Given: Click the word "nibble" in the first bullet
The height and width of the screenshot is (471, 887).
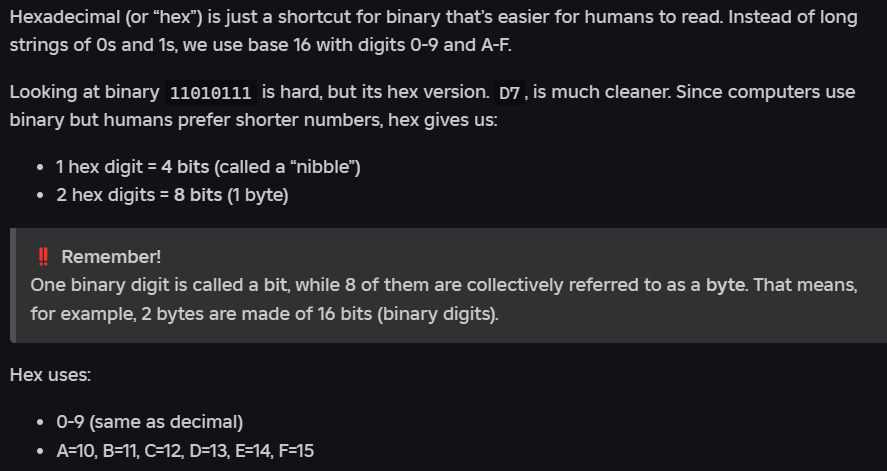Looking at the screenshot, I should (322, 167).
